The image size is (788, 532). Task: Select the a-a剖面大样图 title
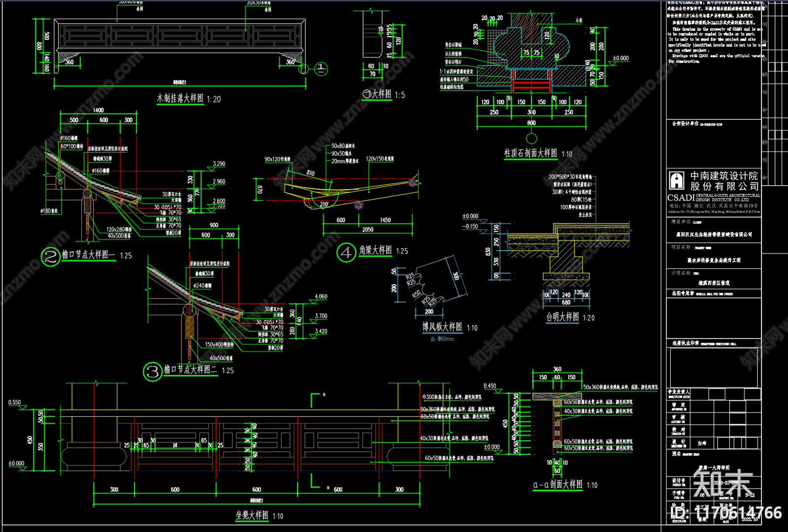click(558, 485)
